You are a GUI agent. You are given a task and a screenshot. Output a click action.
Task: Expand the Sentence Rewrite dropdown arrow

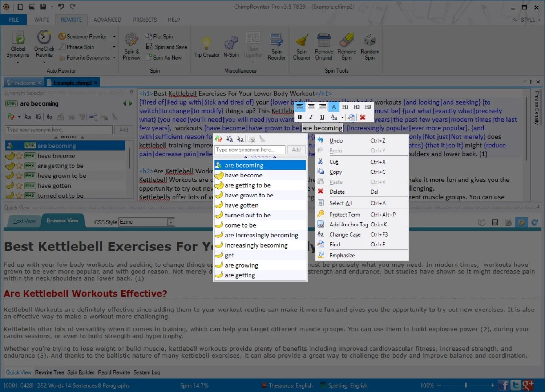[x=114, y=37]
